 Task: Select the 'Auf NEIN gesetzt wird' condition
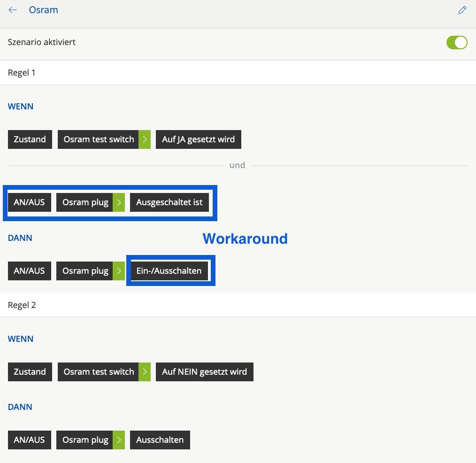tap(204, 372)
